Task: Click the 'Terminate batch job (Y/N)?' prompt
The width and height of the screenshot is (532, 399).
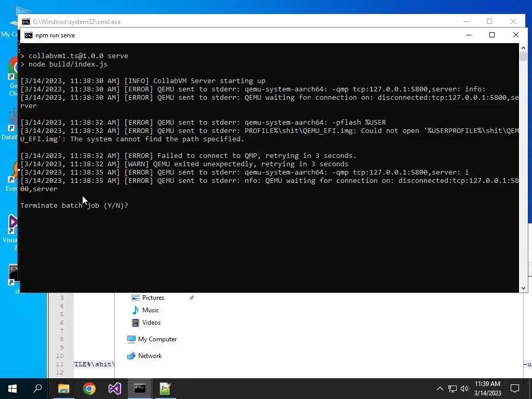Action: click(74, 206)
